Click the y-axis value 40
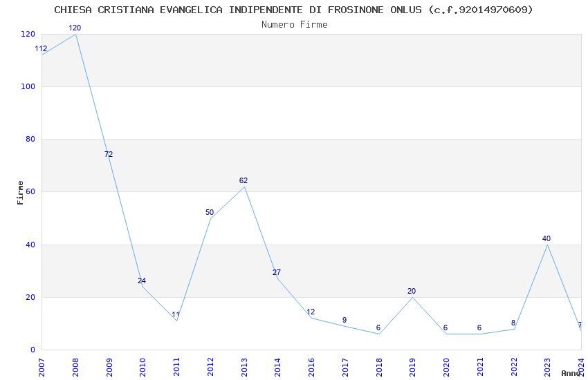Image resolution: width=588 pixels, height=380 pixels. point(30,245)
